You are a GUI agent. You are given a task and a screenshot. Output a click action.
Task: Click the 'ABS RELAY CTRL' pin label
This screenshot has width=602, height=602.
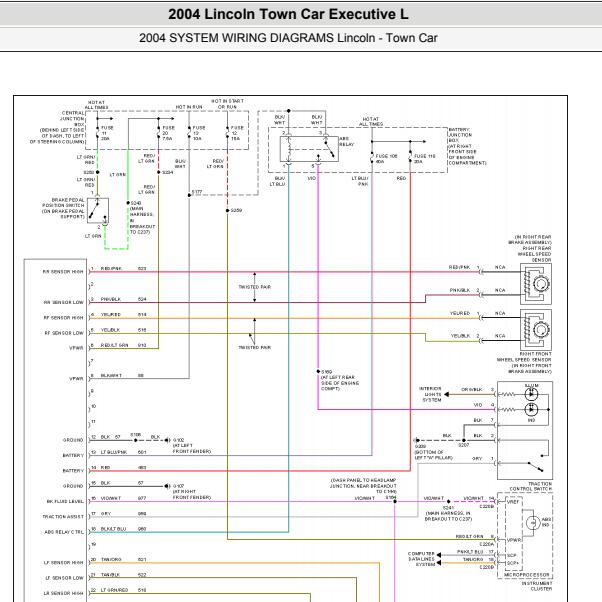[x=64, y=532]
